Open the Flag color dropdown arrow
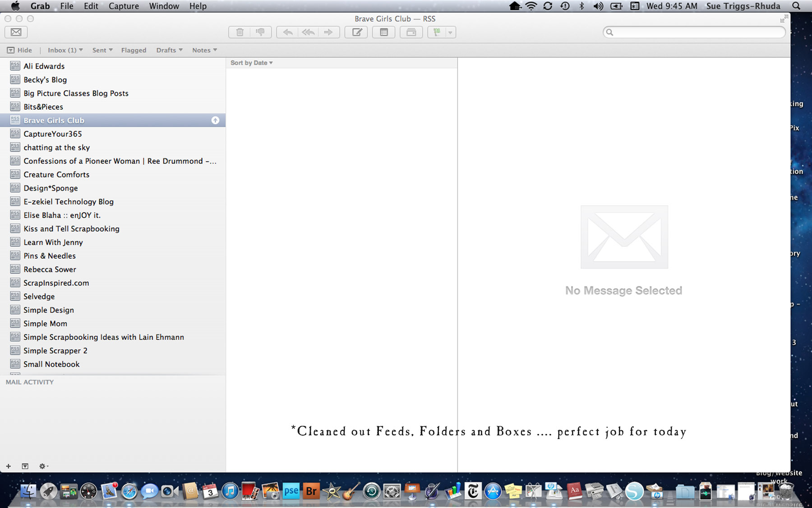Viewport: 812px width, 508px height. pos(450,33)
